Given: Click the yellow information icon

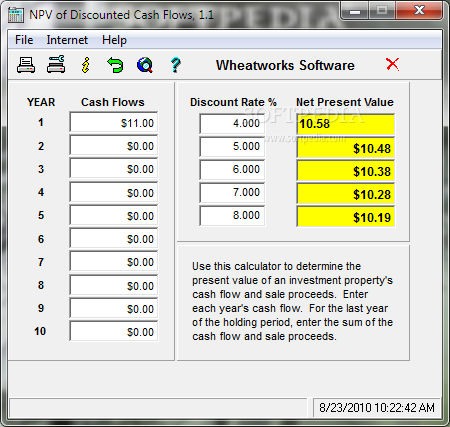Looking at the screenshot, I should point(86,65).
